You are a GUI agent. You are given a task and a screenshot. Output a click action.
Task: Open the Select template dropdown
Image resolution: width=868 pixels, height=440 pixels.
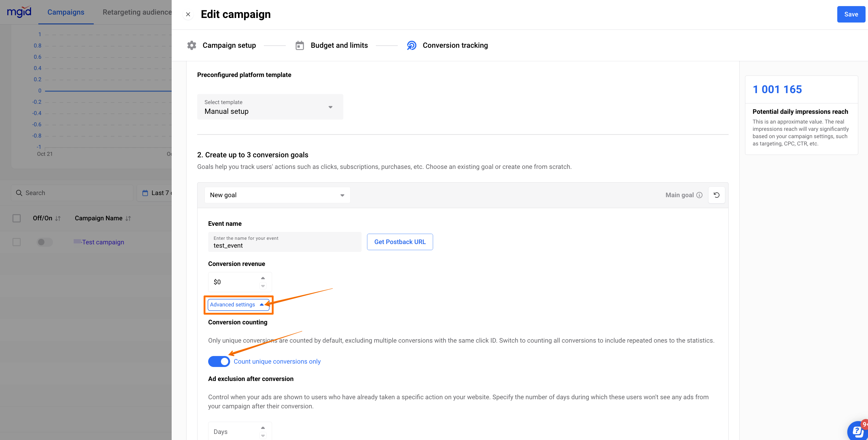tap(270, 107)
